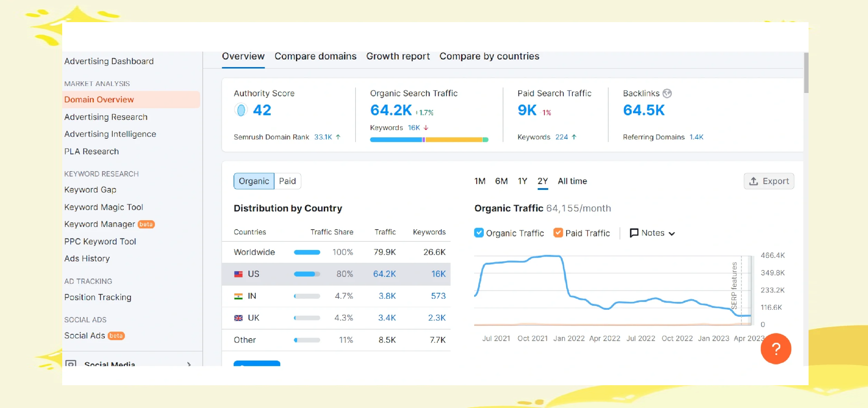868x408 pixels.
Task: Click Referring Domains 1.4K value
Action: tap(696, 137)
